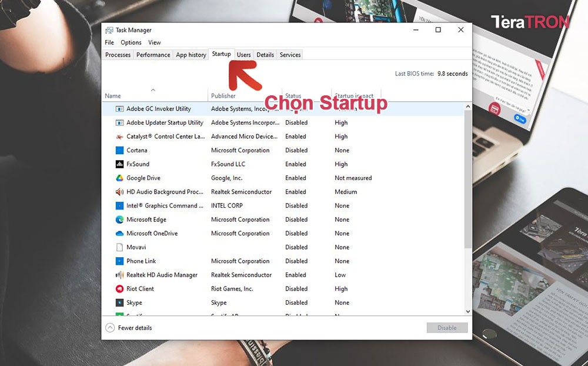588x366 pixels.
Task: Select the Realtek HD Audio Manager icon
Action: (119, 275)
